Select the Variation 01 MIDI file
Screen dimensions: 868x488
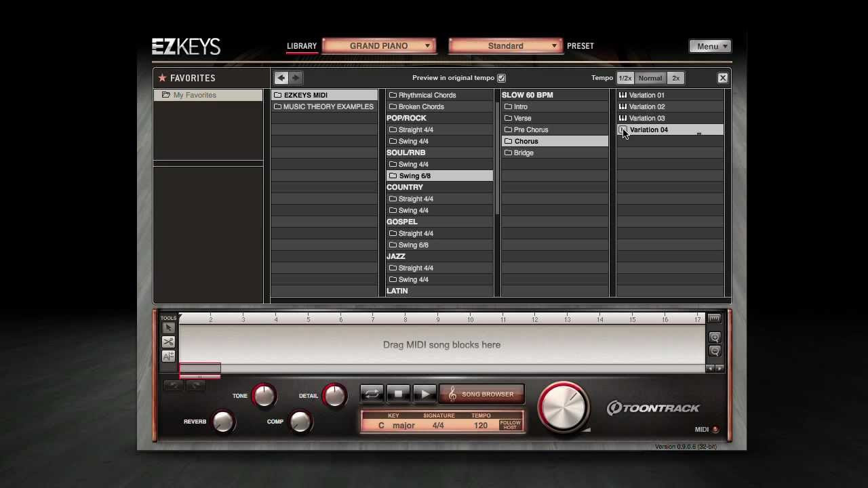point(670,95)
